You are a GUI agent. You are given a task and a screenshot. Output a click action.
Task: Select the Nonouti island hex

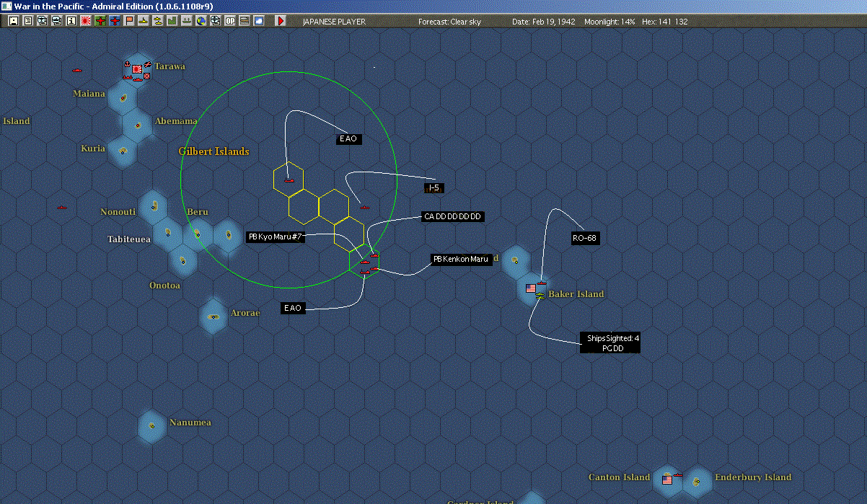153,207
